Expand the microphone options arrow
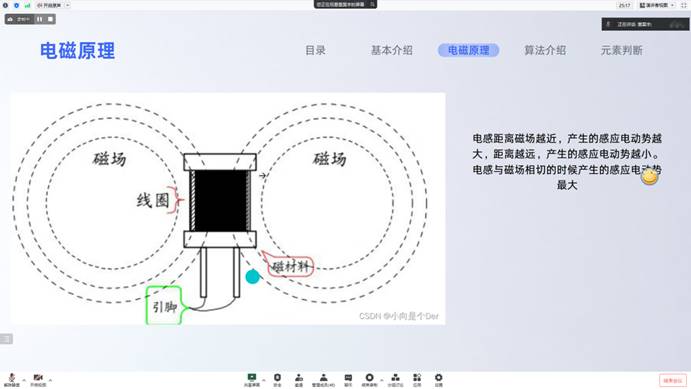Viewport: 691px width, 389px height. click(x=24, y=379)
